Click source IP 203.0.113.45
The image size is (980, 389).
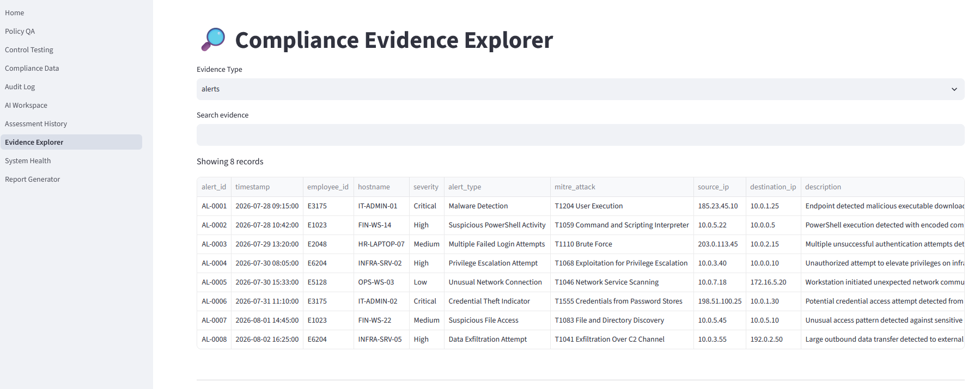click(x=720, y=244)
